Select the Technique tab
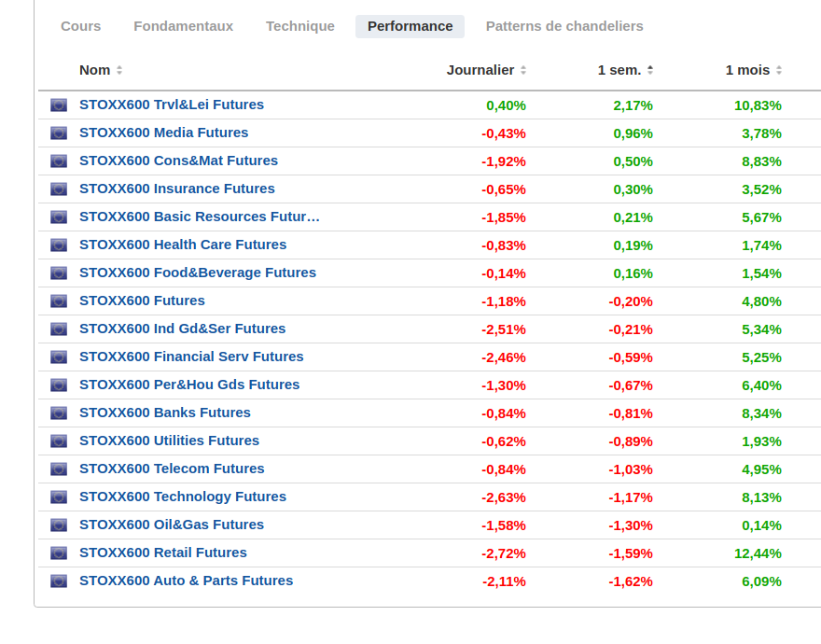 (x=300, y=26)
